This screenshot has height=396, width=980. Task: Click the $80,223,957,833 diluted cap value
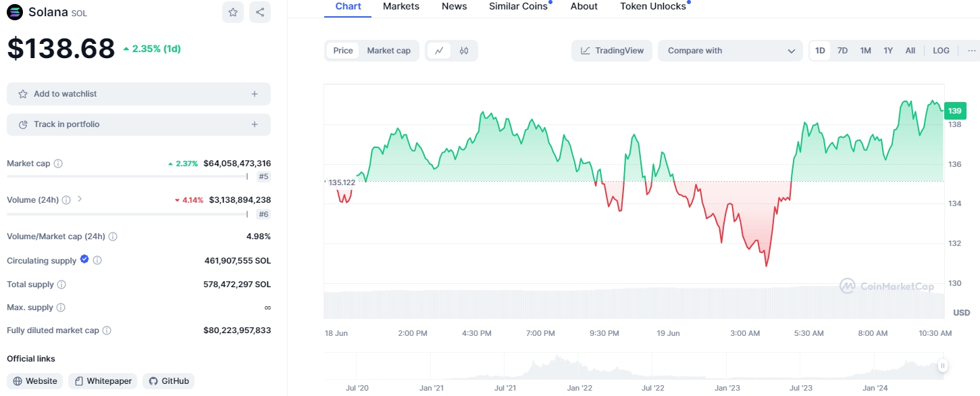point(237,330)
